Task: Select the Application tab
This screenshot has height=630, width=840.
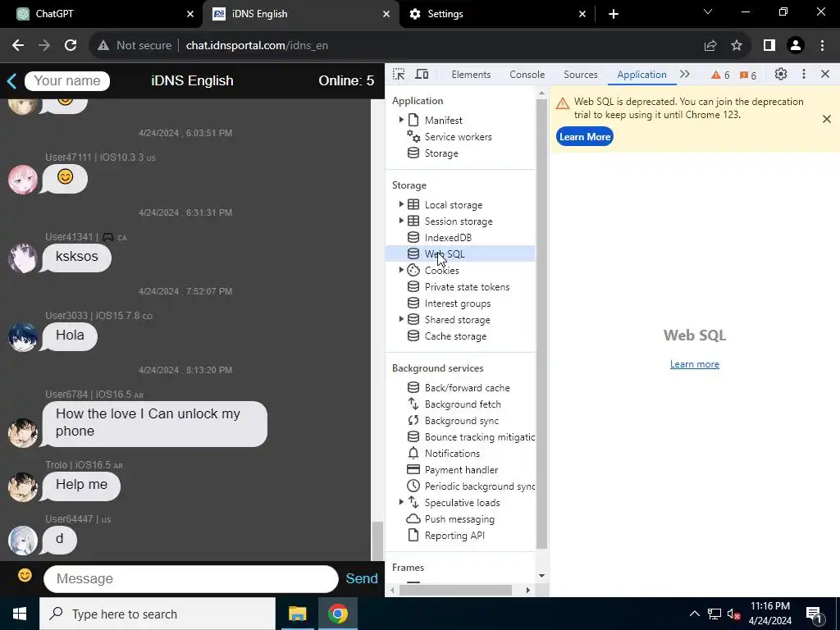Action: (641, 75)
